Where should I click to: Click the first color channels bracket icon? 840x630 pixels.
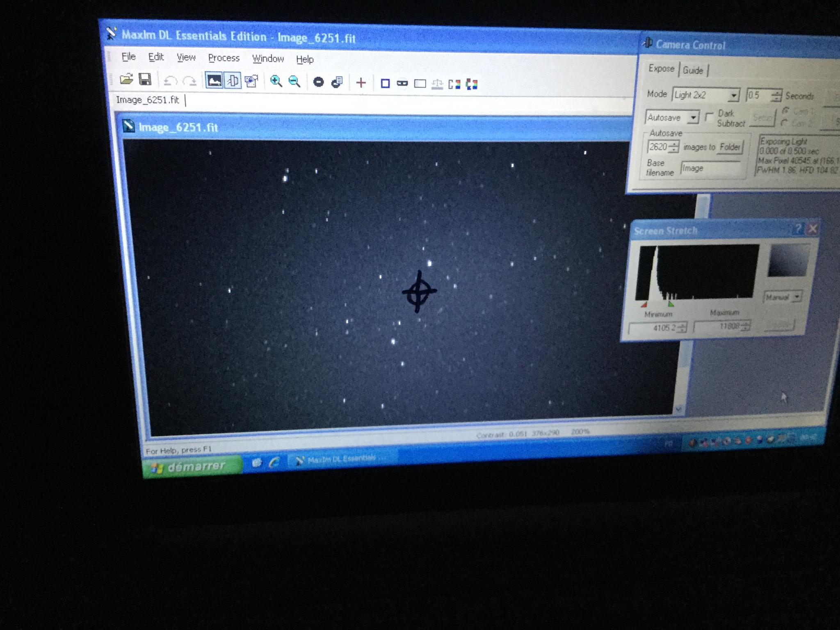coord(454,84)
